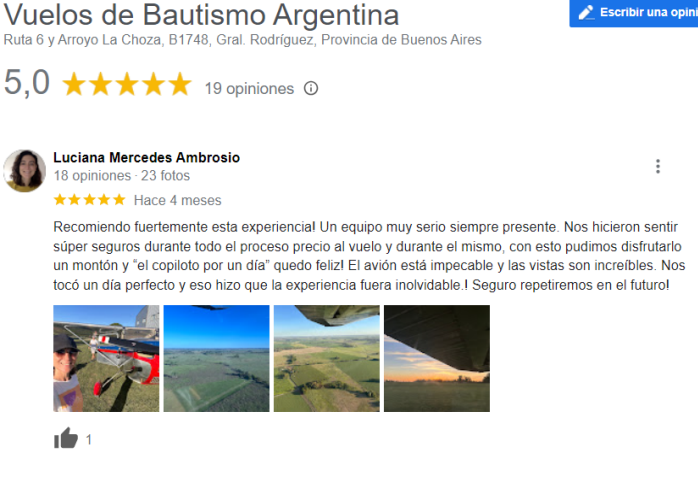The width and height of the screenshot is (698, 481).
Task: Open the three-dot menu for Luciana's review
Action: [657, 166]
